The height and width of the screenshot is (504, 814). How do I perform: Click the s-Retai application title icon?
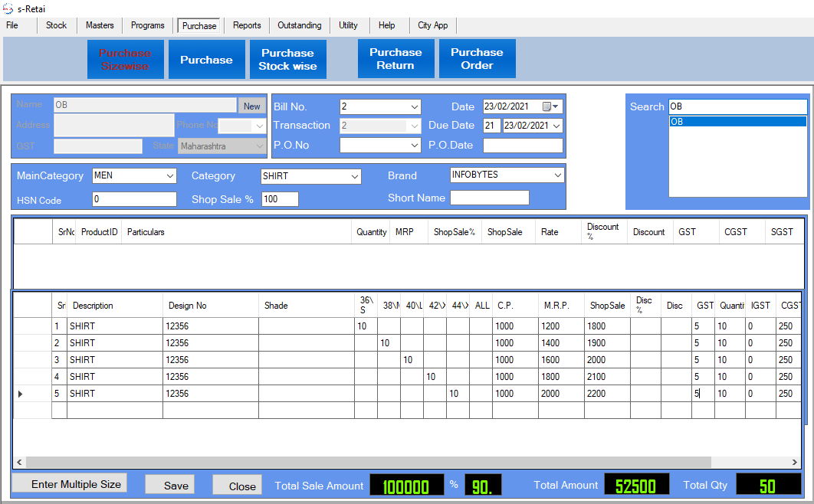[8, 8]
